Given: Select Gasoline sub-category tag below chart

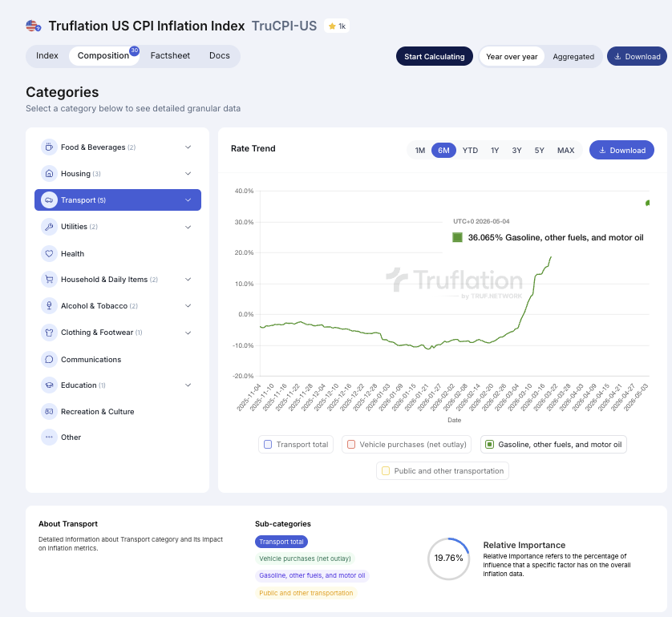Looking at the screenshot, I should click(312, 575).
